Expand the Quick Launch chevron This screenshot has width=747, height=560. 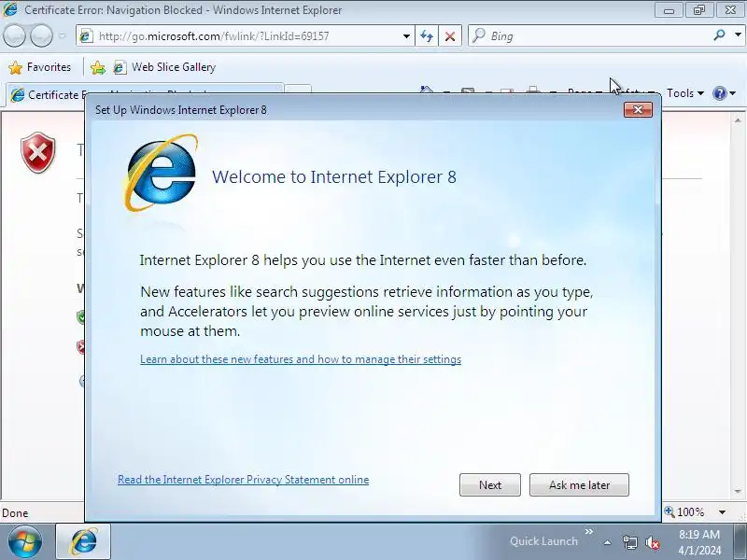tap(589, 531)
